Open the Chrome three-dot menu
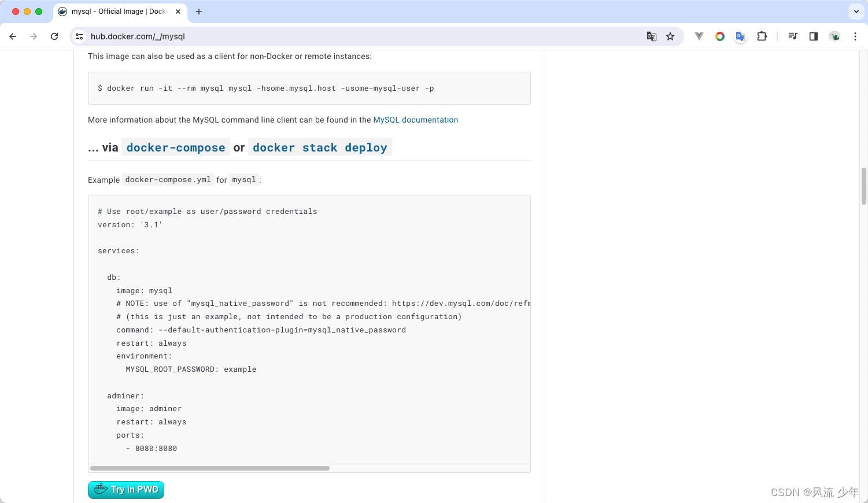Image resolution: width=868 pixels, height=503 pixels. (x=855, y=36)
